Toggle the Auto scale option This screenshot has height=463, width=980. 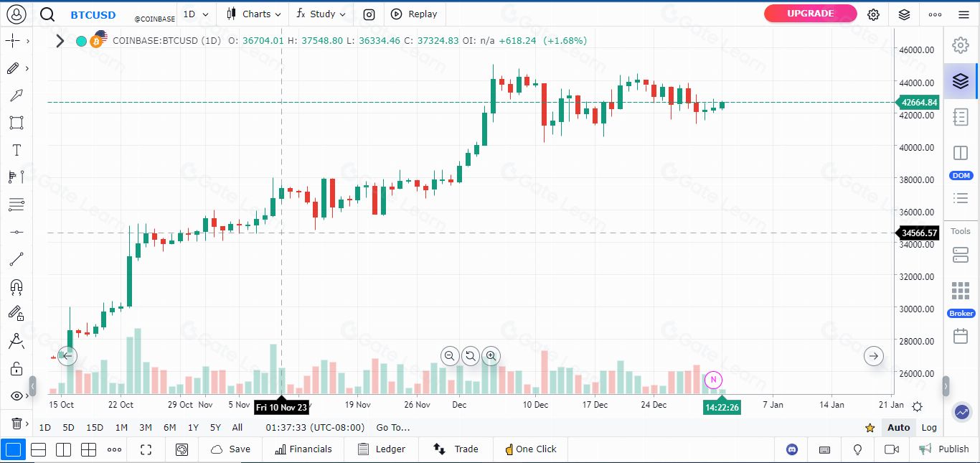898,427
